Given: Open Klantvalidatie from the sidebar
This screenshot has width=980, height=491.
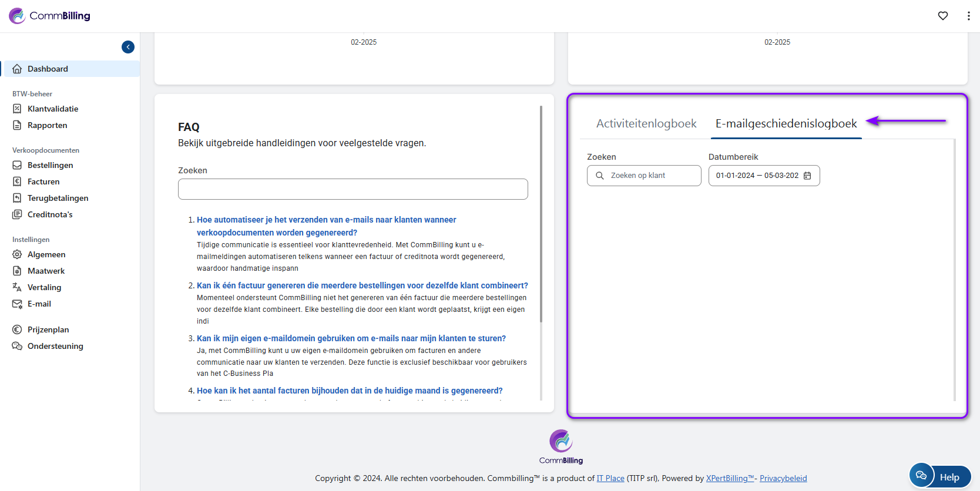Looking at the screenshot, I should 52,109.
